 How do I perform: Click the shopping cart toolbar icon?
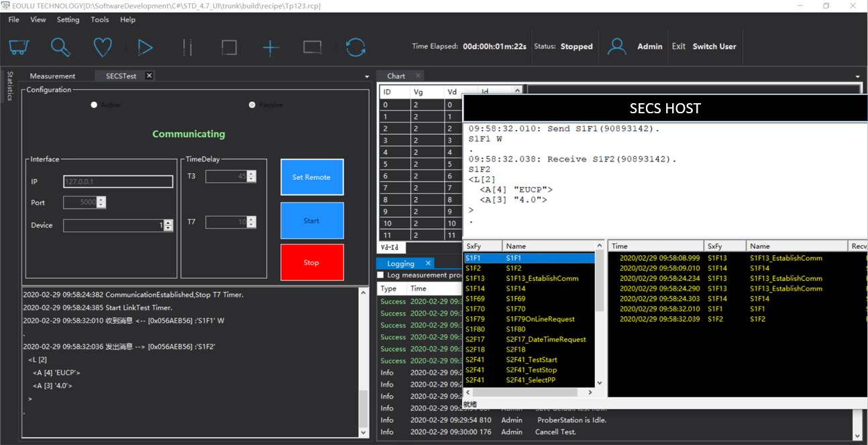tap(19, 47)
